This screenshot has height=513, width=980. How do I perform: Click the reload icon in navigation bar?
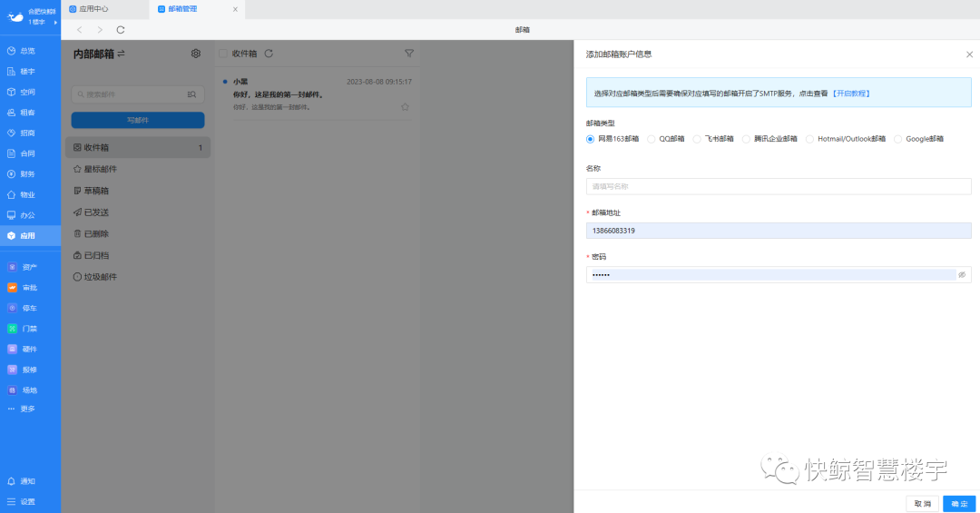tap(121, 30)
